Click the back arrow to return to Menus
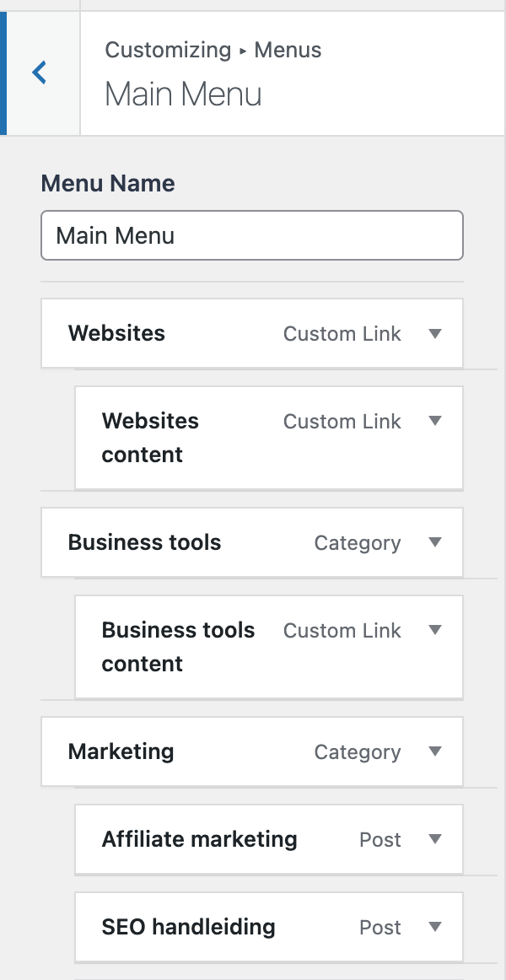Screen dimensions: 506x980 coord(39,73)
